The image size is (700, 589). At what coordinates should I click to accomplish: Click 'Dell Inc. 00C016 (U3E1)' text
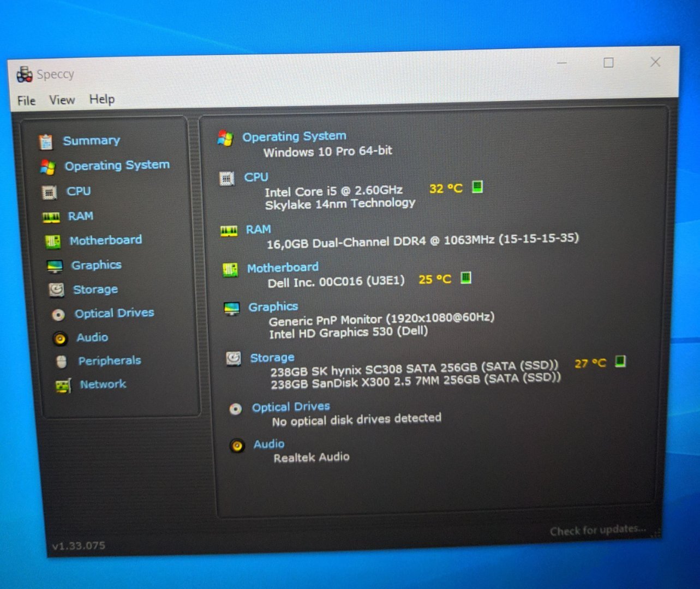(336, 282)
